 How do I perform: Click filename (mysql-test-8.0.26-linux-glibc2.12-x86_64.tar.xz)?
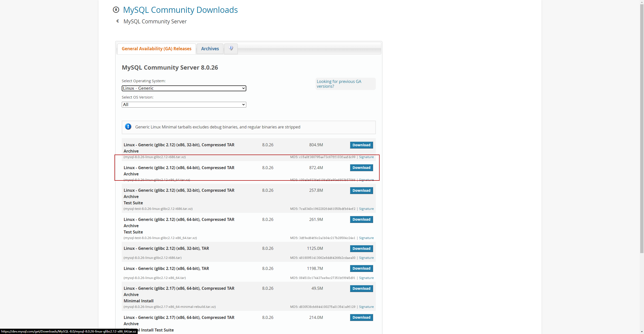(x=160, y=238)
